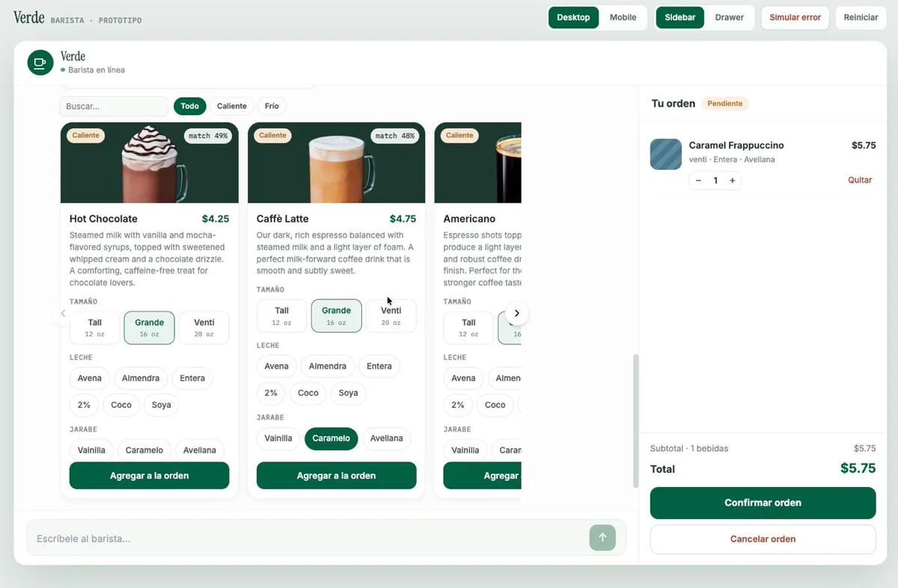Screen dimensions: 898x588
Task: Pick Avellana syrup for Caffè Latte
Action: tap(387, 438)
